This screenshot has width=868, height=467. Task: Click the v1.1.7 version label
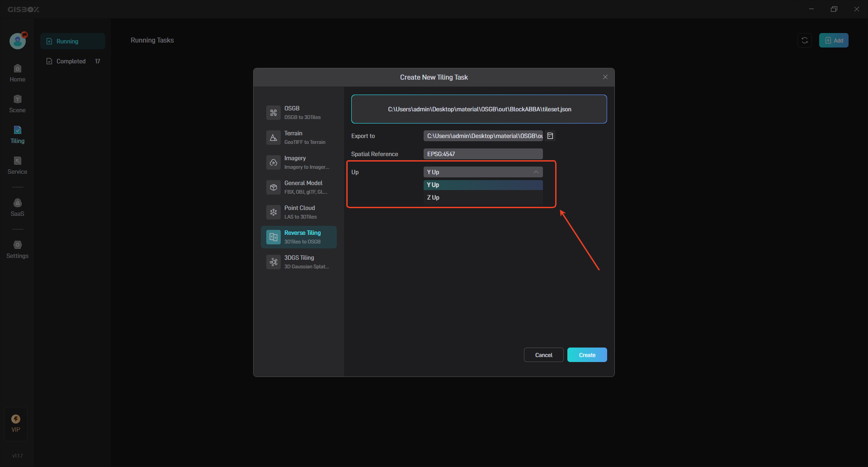[17, 456]
